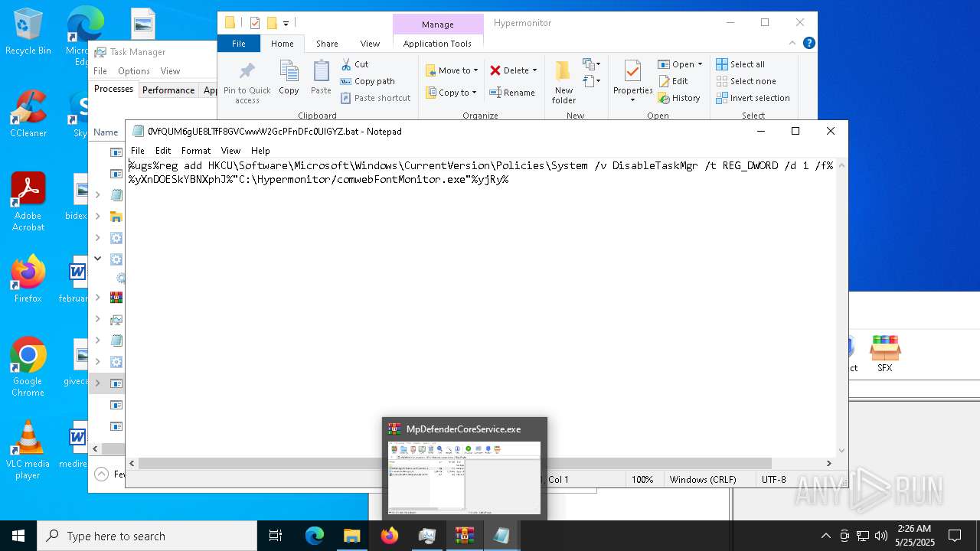Select the SFX archive desktop icon
This screenshot has height=551, width=980.
pos(884,354)
